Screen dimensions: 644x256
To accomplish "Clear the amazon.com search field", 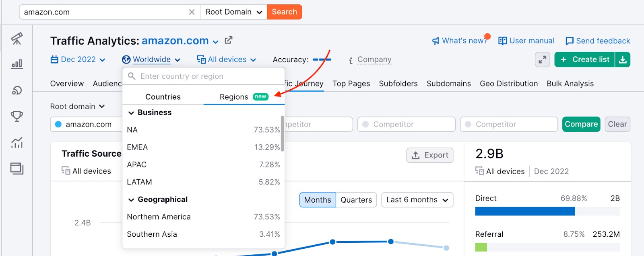I will tap(192, 12).
